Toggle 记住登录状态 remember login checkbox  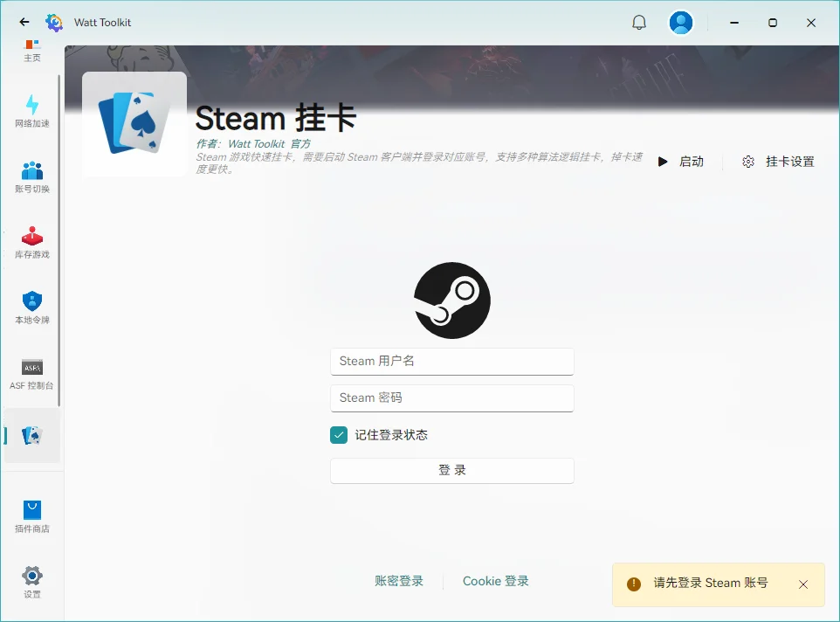[x=339, y=435]
